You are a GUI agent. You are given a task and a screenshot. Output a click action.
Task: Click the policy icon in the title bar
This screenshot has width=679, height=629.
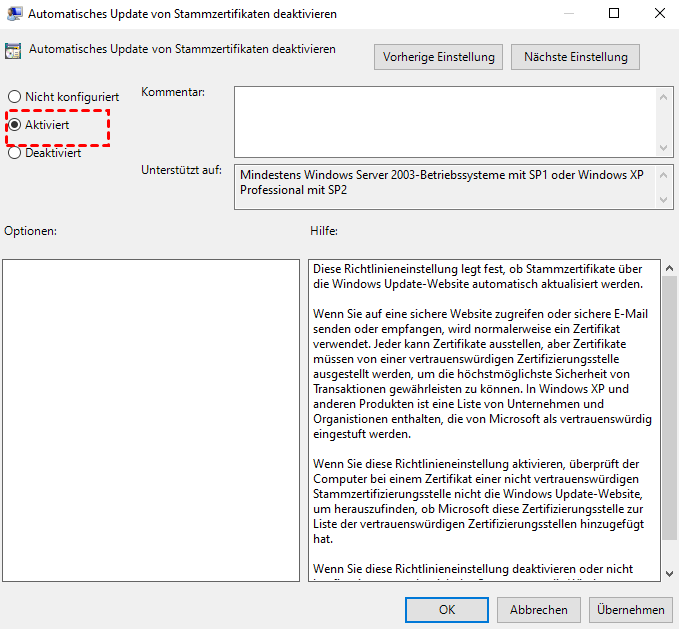click(14, 14)
